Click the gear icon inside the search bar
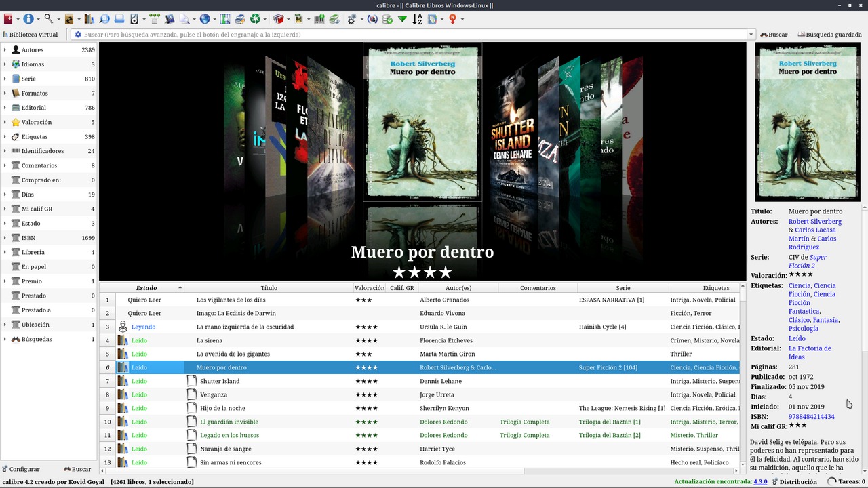The image size is (868, 488). coord(78,35)
